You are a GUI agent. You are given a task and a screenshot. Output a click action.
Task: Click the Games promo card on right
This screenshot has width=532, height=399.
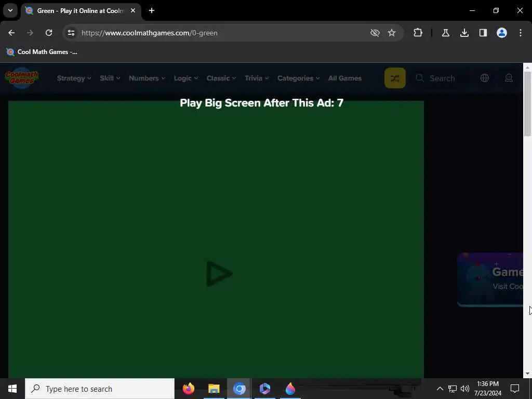[490, 280]
